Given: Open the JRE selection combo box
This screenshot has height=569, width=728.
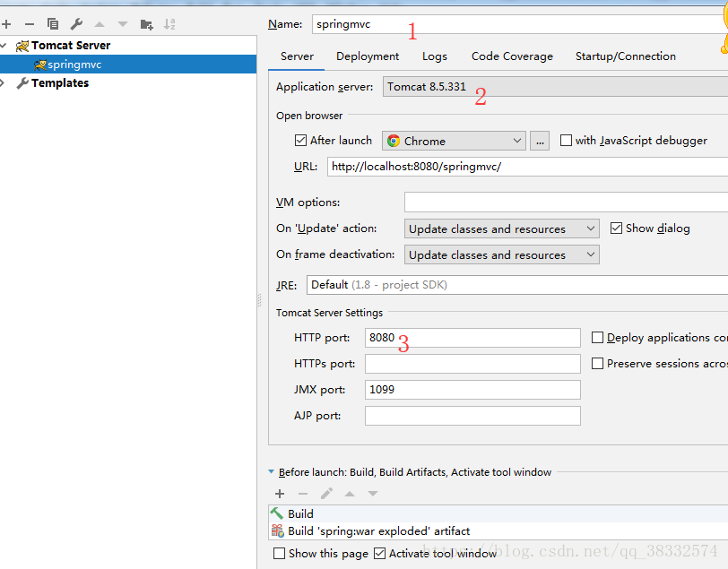Looking at the screenshot, I should coord(517,285).
